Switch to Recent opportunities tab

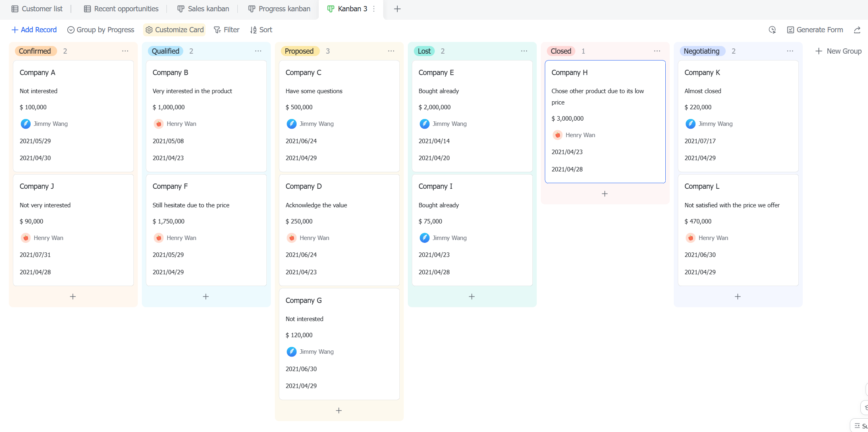tap(121, 9)
